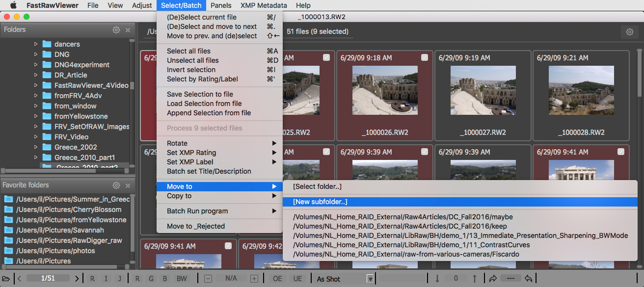Open /Users/il/Pictures/Savannah favorite folder
Screen dimensions: 644x287
(x=60, y=230)
